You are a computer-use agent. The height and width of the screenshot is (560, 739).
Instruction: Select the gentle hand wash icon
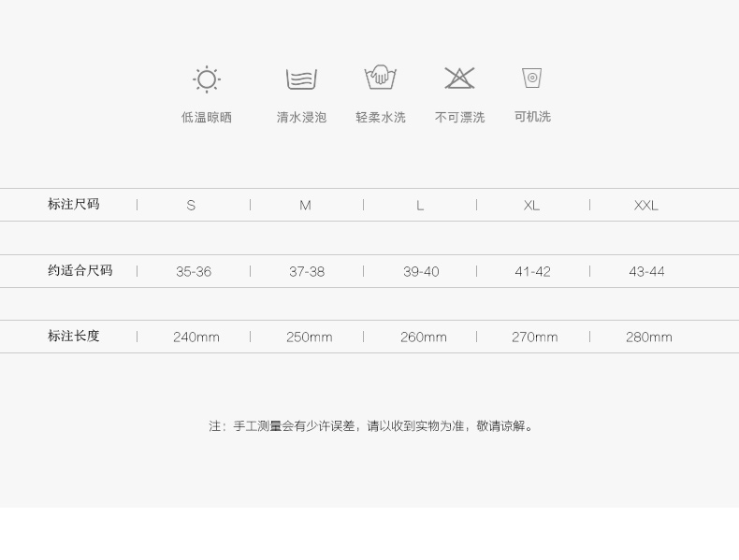coord(380,77)
